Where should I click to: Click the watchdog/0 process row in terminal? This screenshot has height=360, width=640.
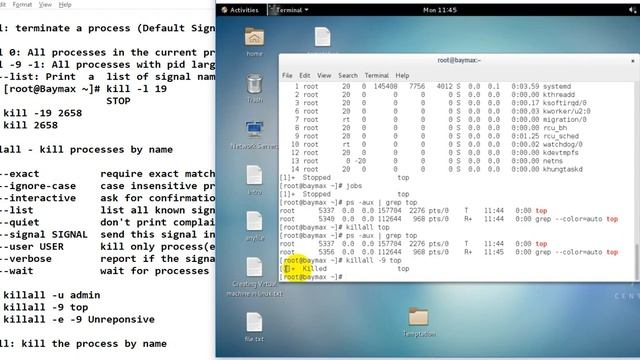click(x=436, y=144)
